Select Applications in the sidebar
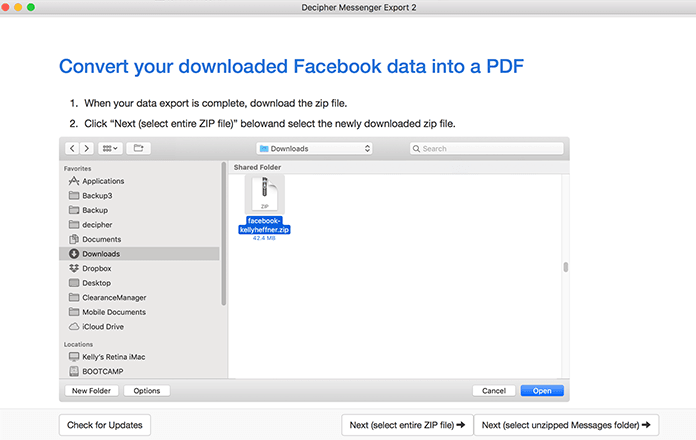The image size is (696, 440). [x=139, y=181]
